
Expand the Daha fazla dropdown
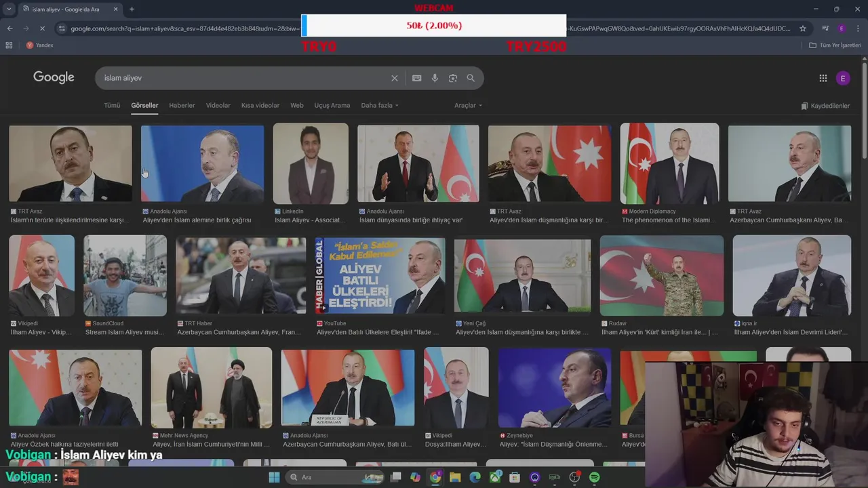pyautogui.click(x=380, y=106)
